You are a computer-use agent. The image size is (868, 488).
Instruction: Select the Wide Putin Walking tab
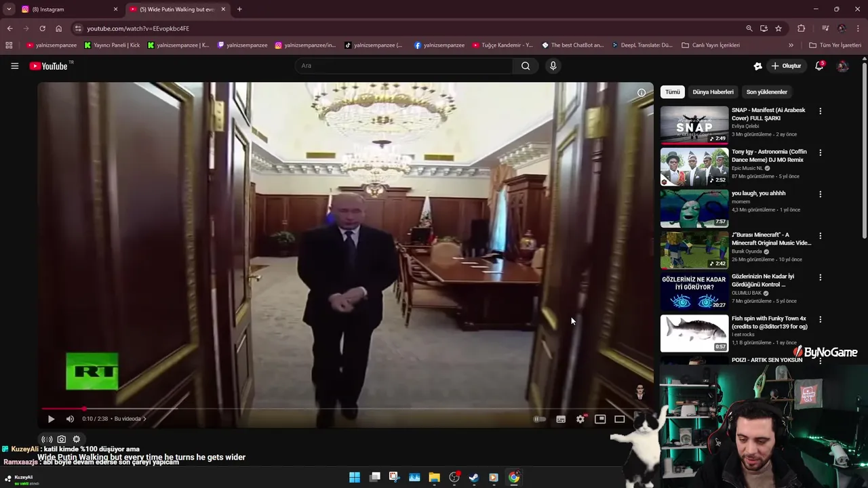click(178, 9)
